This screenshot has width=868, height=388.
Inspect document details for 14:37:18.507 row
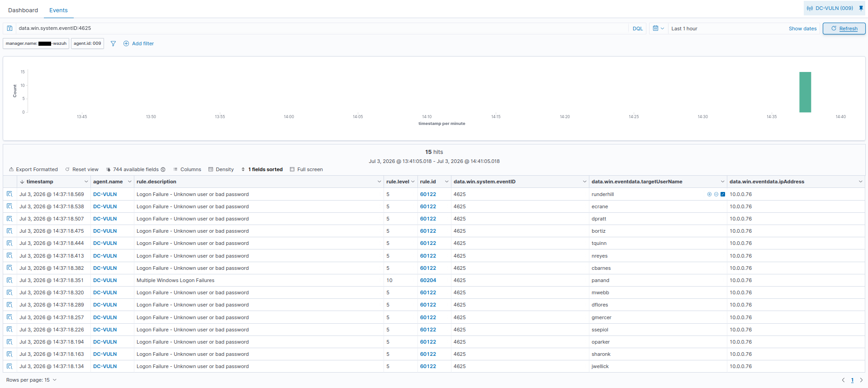9,219
